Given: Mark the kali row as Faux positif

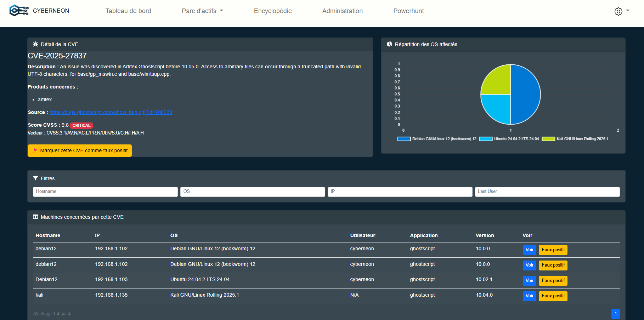Looking at the screenshot, I should (553, 296).
